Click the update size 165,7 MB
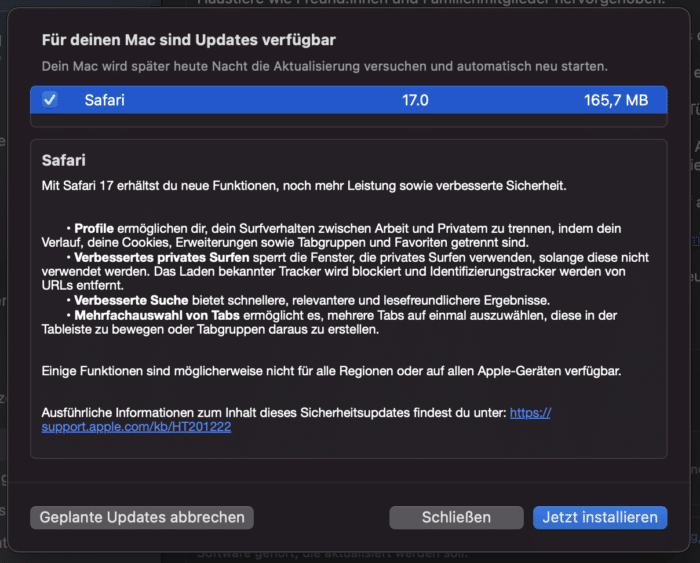 (616, 100)
